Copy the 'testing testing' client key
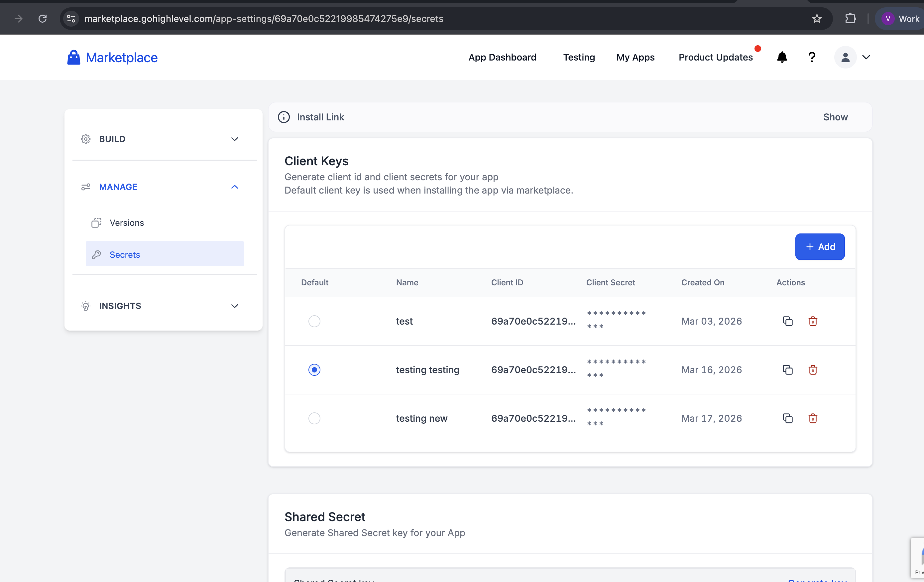Screen dimensions: 924x582 787,370
